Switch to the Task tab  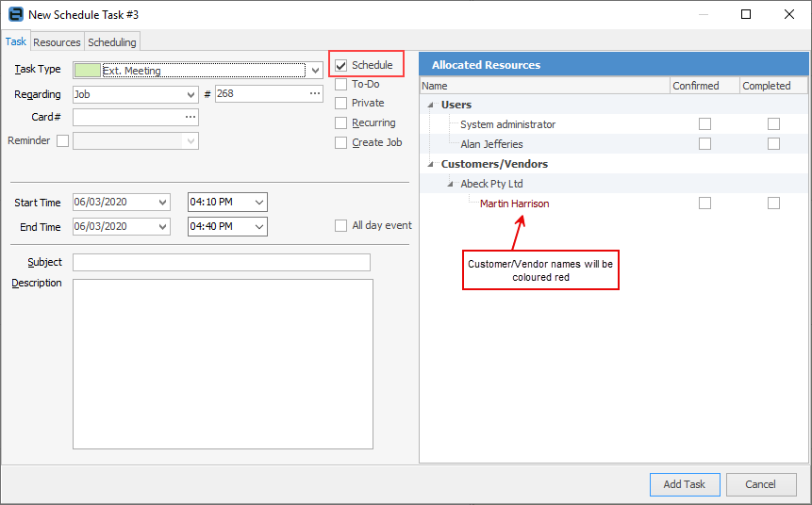[x=15, y=41]
